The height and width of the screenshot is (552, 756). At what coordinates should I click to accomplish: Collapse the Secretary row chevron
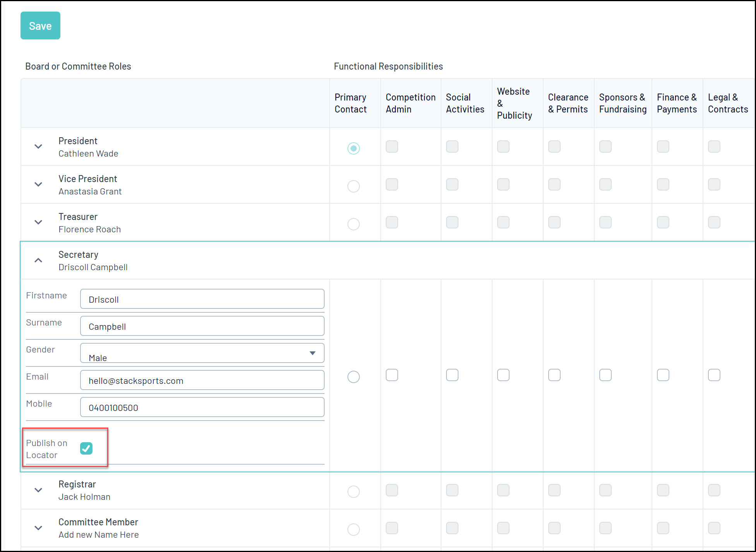pyautogui.click(x=38, y=260)
